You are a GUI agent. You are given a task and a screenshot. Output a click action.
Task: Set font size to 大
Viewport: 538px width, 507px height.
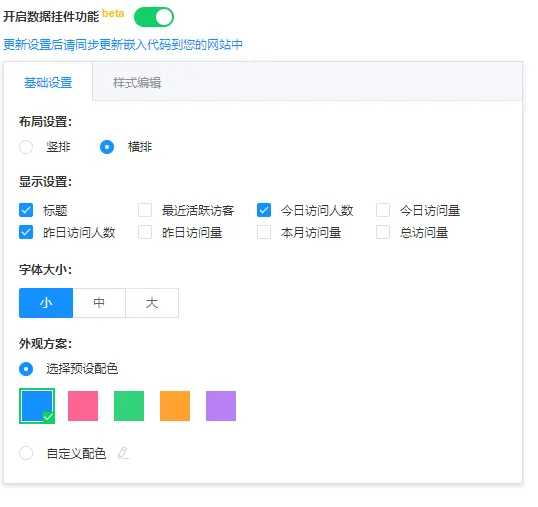coord(152,303)
